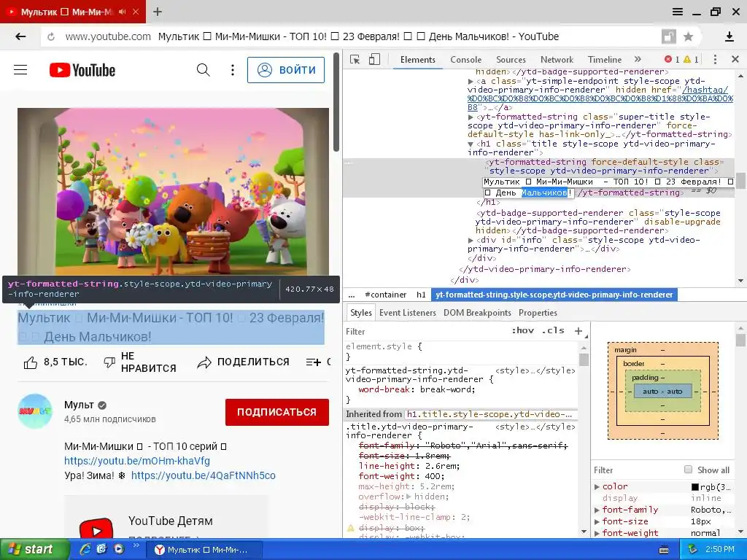Expand the computed font-weight property
This screenshot has width=747, height=560.
[597, 533]
